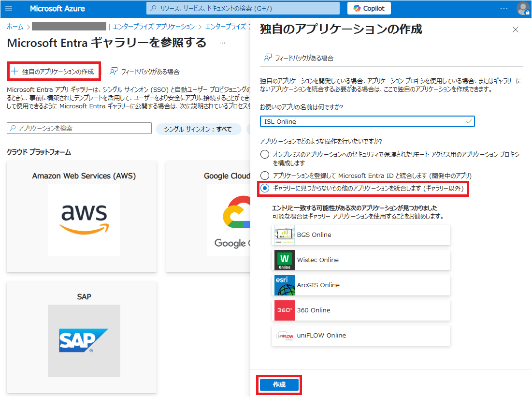The image size is (532, 397).
Task: Select the オンプレミス application proxy radio option
Action: click(265, 155)
